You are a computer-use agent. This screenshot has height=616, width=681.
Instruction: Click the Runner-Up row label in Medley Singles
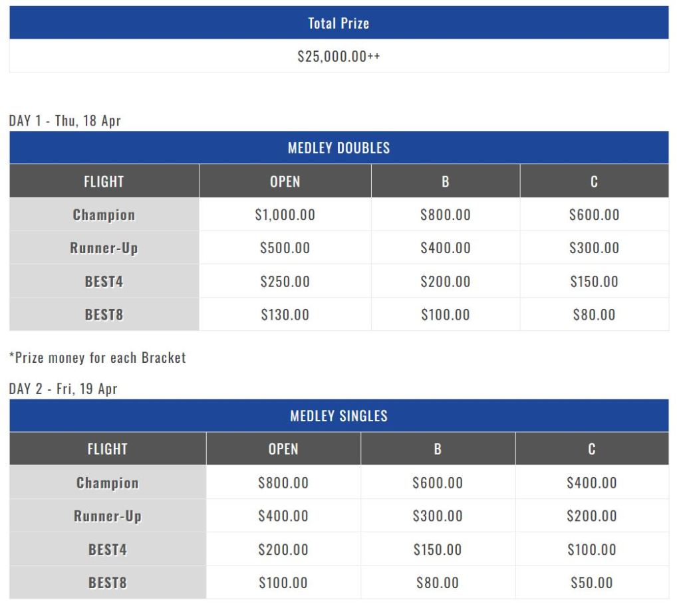coord(107,516)
